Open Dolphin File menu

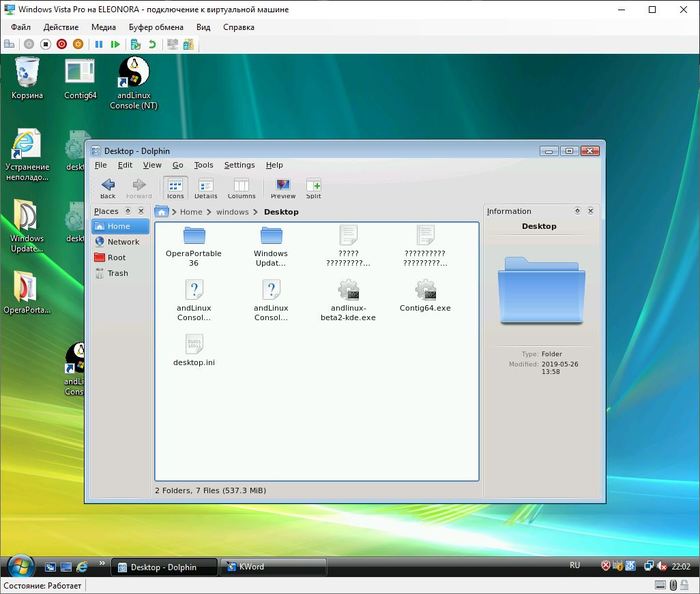(x=100, y=165)
